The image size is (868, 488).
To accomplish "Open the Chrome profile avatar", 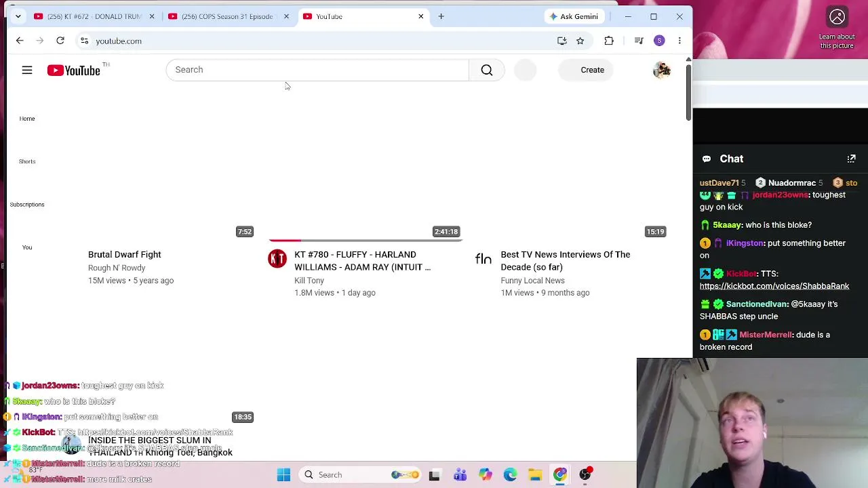I will (659, 41).
